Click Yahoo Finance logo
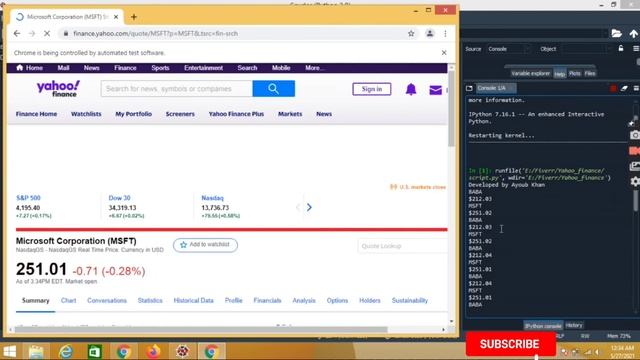This screenshot has width=640, height=360. [58, 88]
